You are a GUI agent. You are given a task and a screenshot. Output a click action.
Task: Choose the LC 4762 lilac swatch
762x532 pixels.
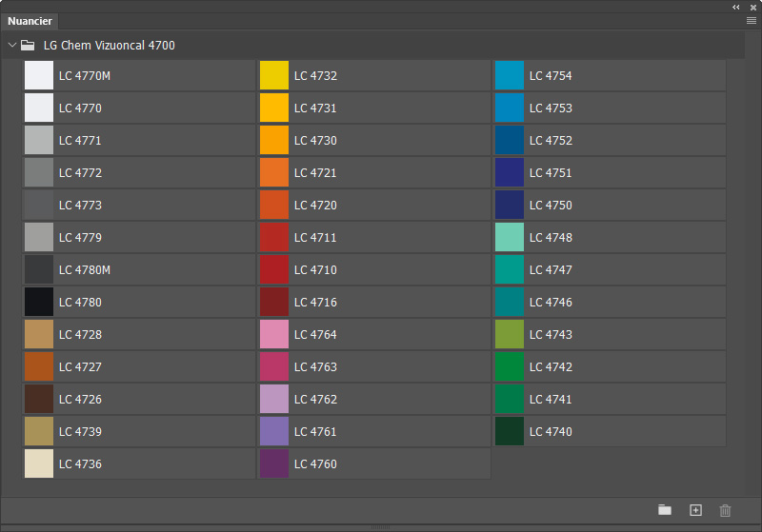pyautogui.click(x=274, y=399)
